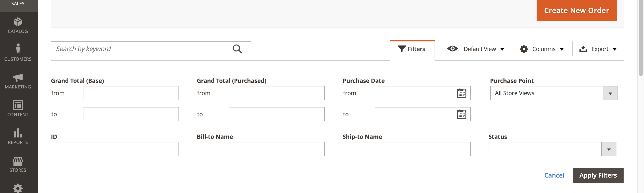Open the System gear sidebar icon
The height and width of the screenshot is (193, 644).
[18, 188]
